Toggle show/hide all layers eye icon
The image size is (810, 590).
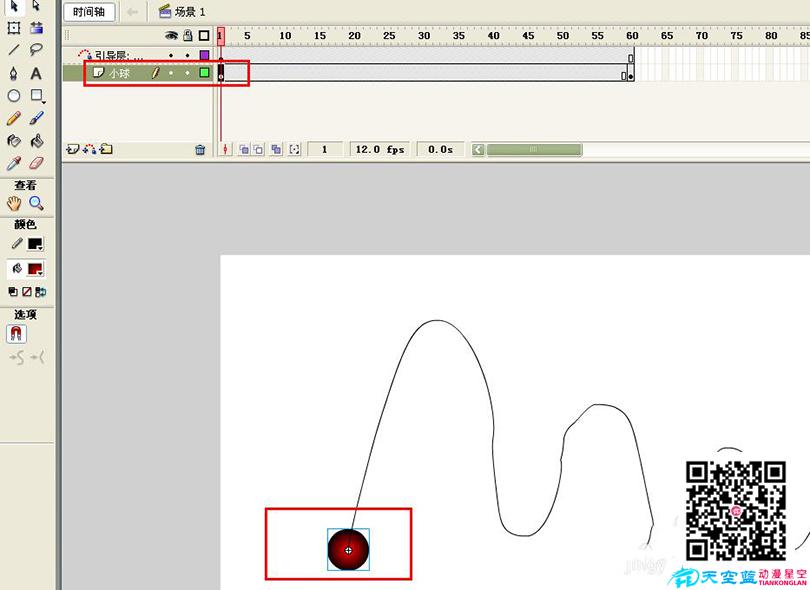[x=172, y=35]
